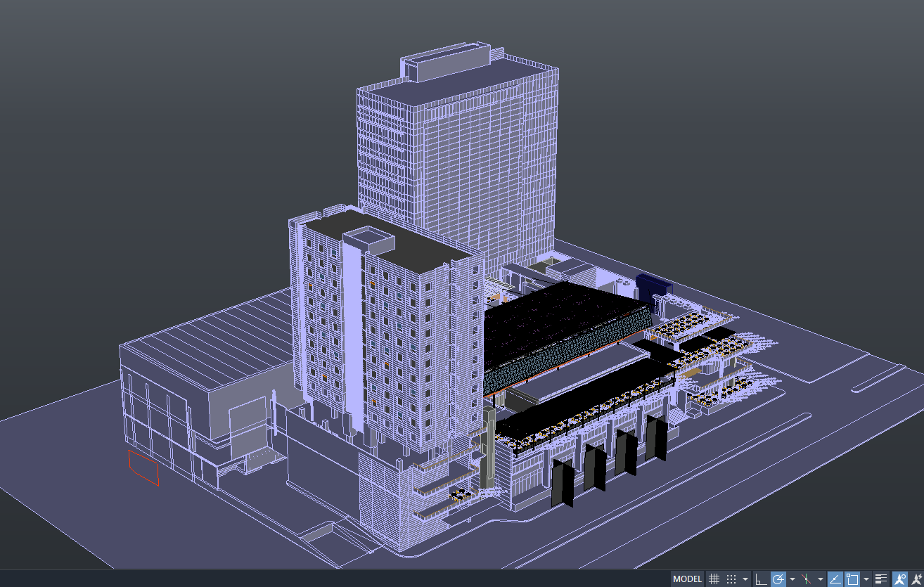Click the Ortho mode icon
The image size is (924, 587).
761,579
